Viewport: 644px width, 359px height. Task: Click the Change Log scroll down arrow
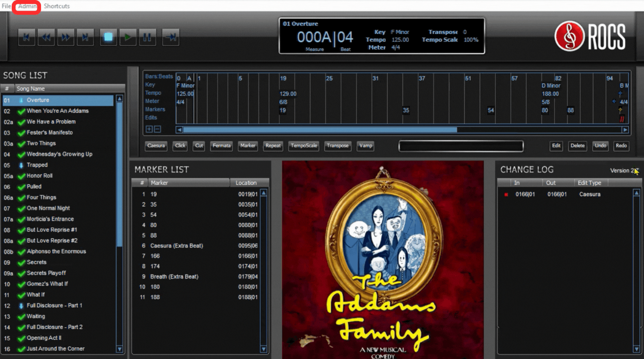point(637,349)
